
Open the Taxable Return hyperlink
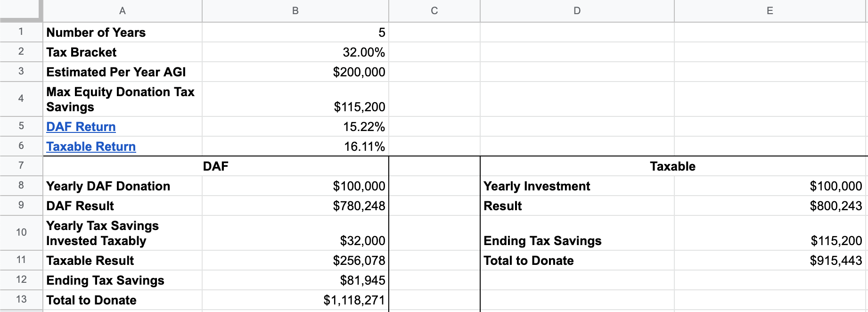pyautogui.click(x=91, y=147)
